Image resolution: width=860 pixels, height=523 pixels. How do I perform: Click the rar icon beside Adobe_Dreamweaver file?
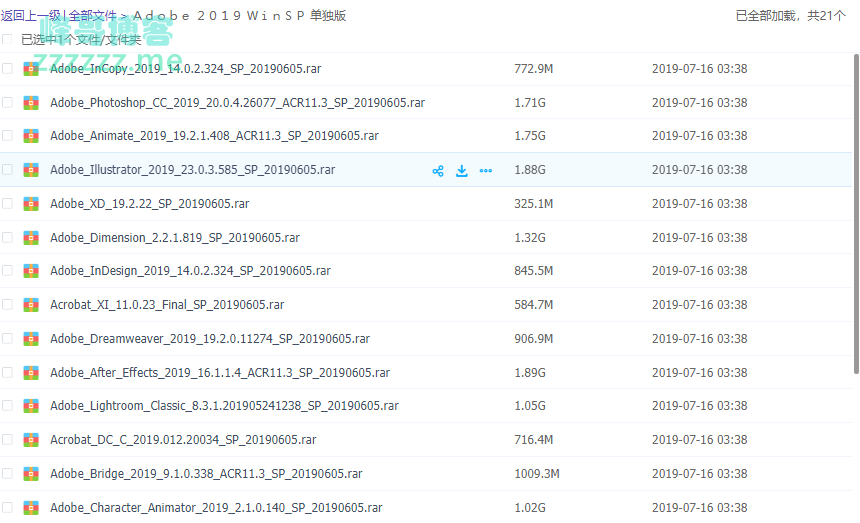[31, 339]
